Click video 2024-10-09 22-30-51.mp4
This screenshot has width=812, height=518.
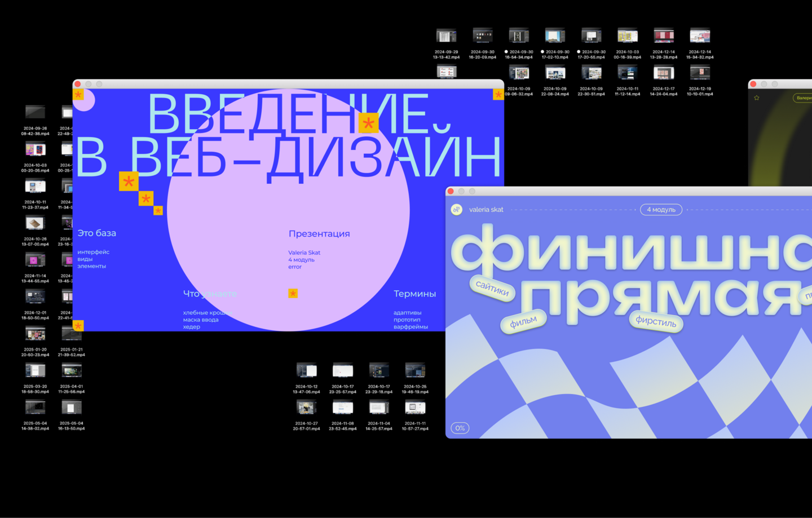tap(591, 81)
